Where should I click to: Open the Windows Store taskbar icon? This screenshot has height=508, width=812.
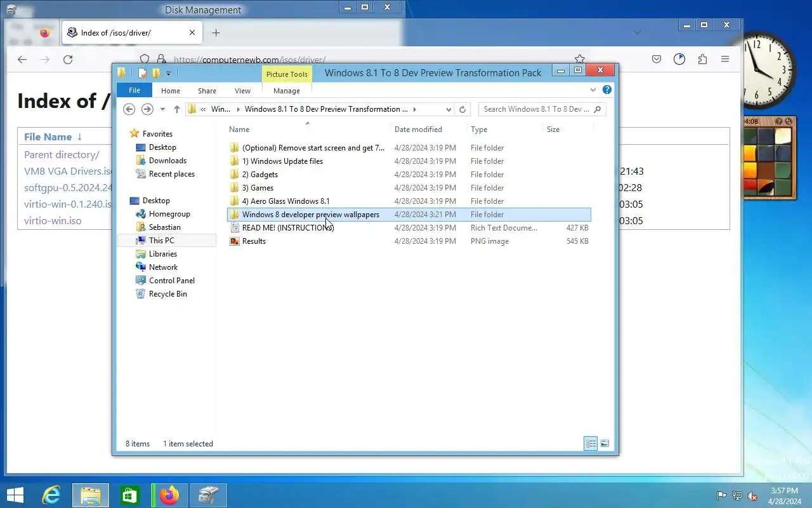(130, 495)
